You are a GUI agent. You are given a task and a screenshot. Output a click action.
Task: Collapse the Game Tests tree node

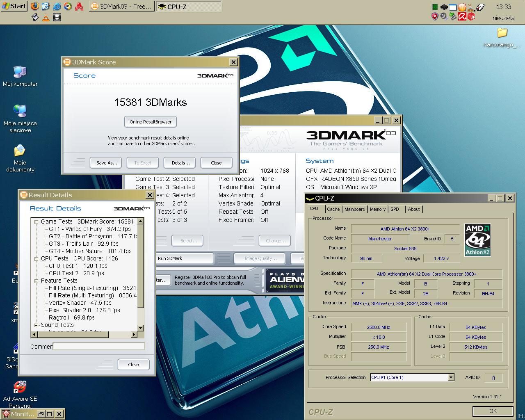click(36, 221)
